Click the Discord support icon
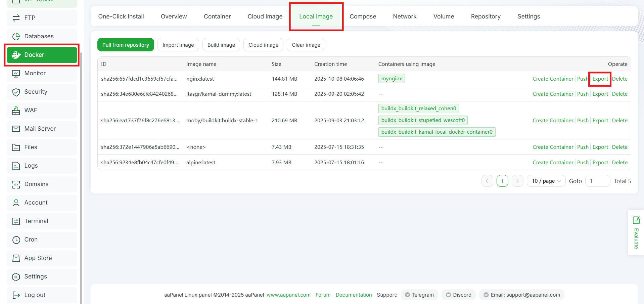 tap(448, 295)
